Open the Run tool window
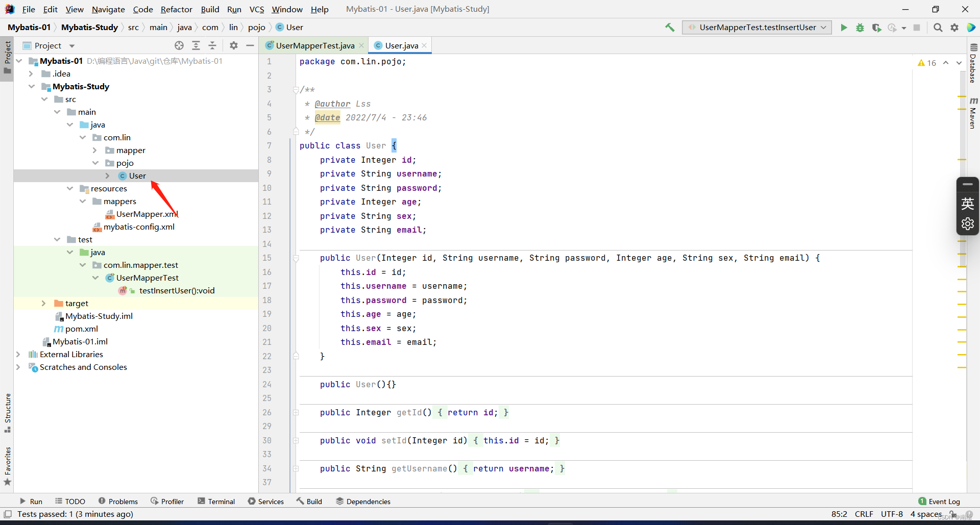980x525 pixels. click(31, 502)
